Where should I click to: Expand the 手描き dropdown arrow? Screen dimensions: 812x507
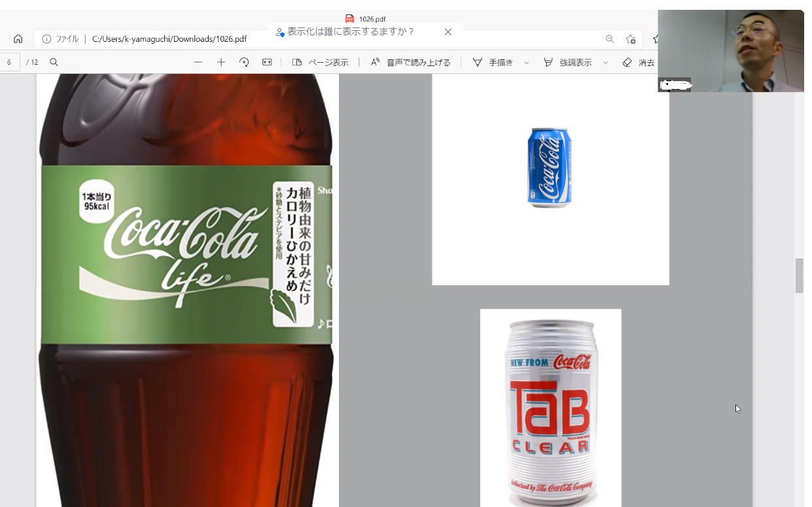527,63
